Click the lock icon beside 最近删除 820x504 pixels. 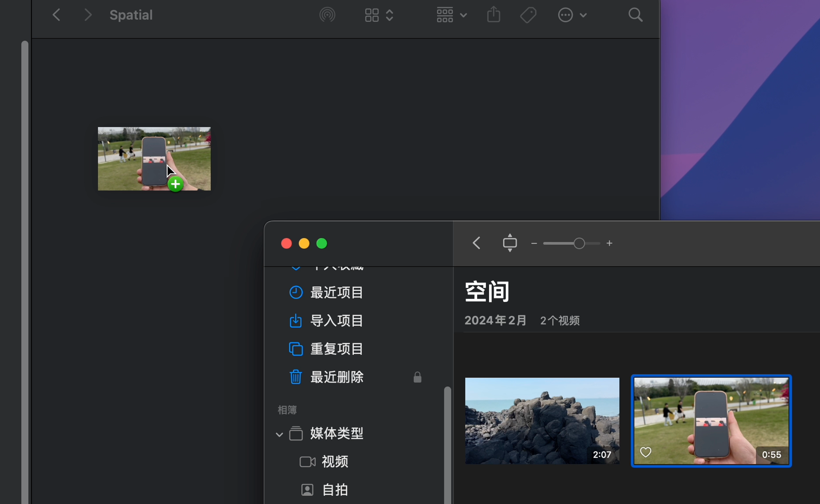pos(417,377)
